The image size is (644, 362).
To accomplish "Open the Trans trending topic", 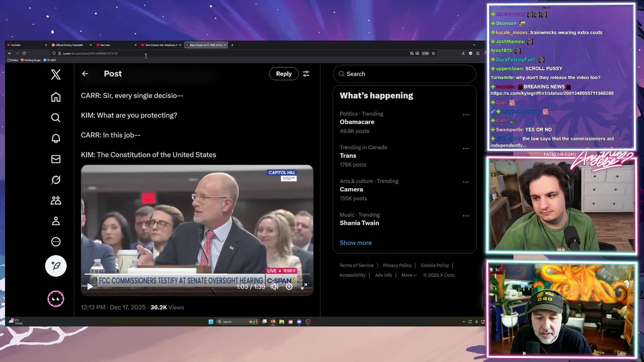I will click(348, 155).
